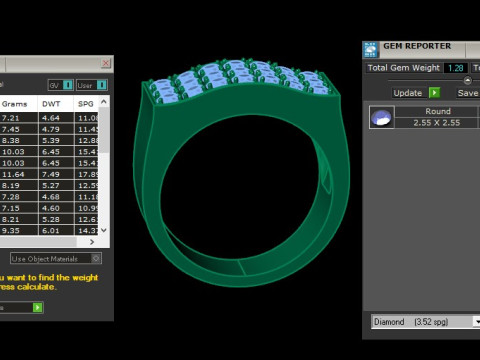Select the row with 7.45 grams
The height and width of the screenshot is (360, 480).
[49, 129]
